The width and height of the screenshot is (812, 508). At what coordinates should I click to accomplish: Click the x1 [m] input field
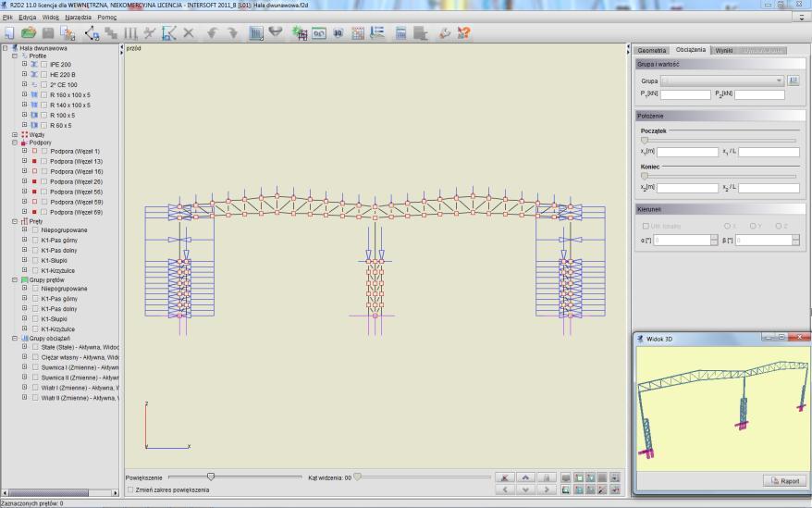coord(687,152)
